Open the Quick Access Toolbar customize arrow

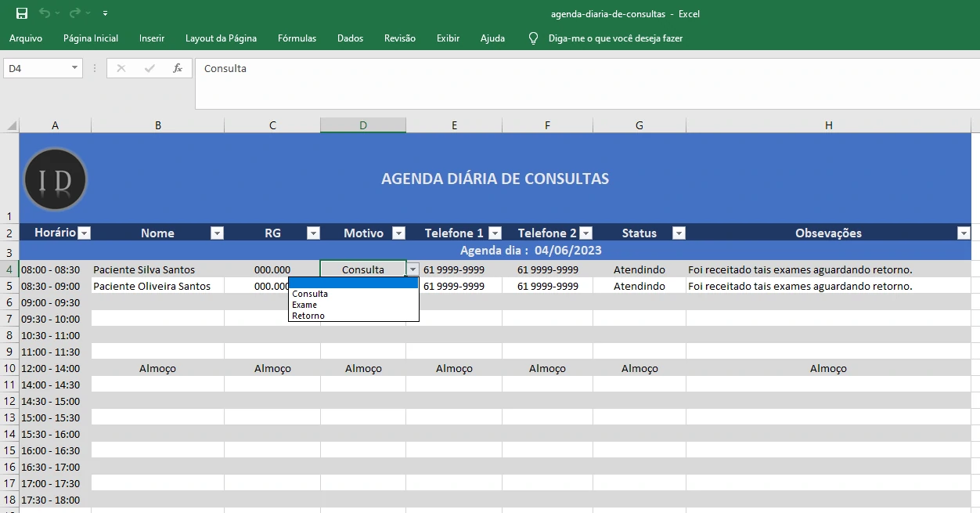point(105,13)
